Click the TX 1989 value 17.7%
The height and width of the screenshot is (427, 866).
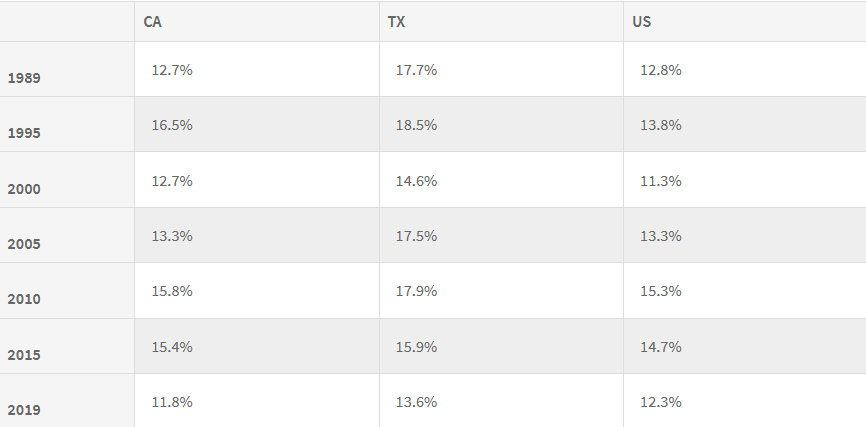tap(416, 70)
